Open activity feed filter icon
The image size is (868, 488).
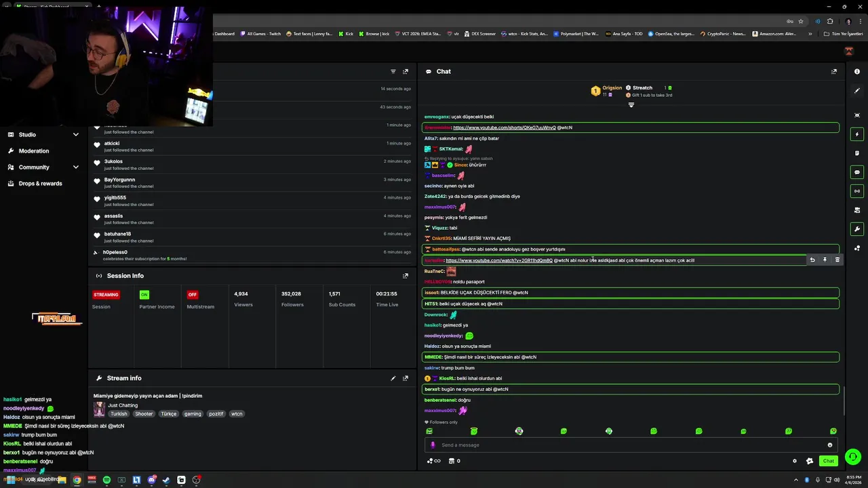393,71
